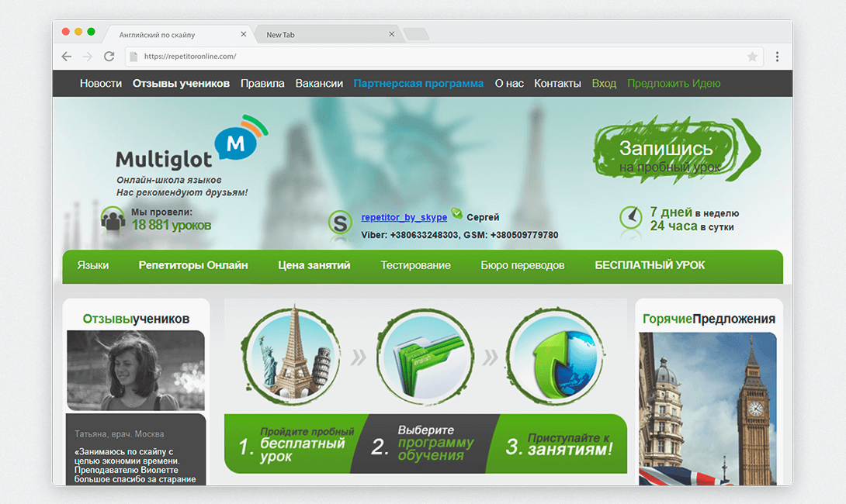Click the browser back arrow
This screenshot has width=846, height=504.
pos(67,57)
